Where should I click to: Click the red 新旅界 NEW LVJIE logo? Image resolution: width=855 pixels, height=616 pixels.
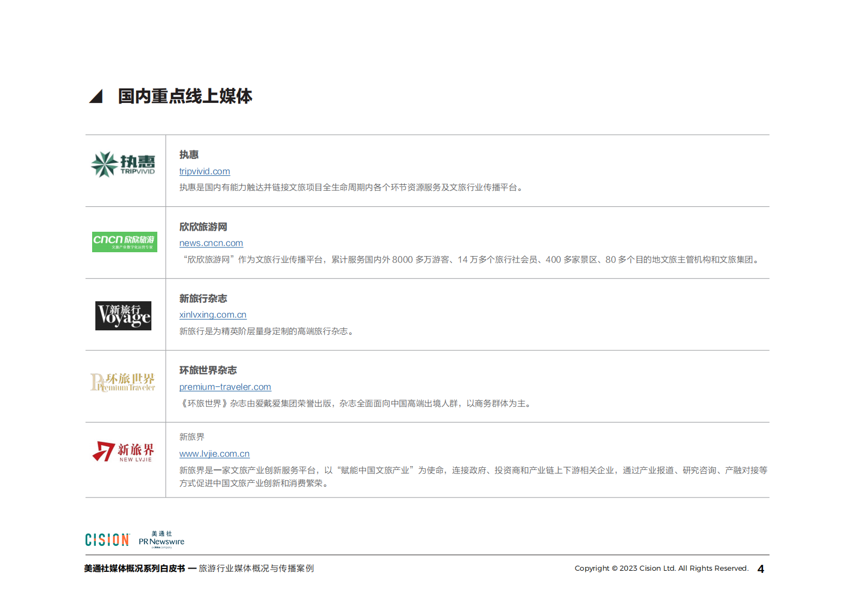click(123, 452)
